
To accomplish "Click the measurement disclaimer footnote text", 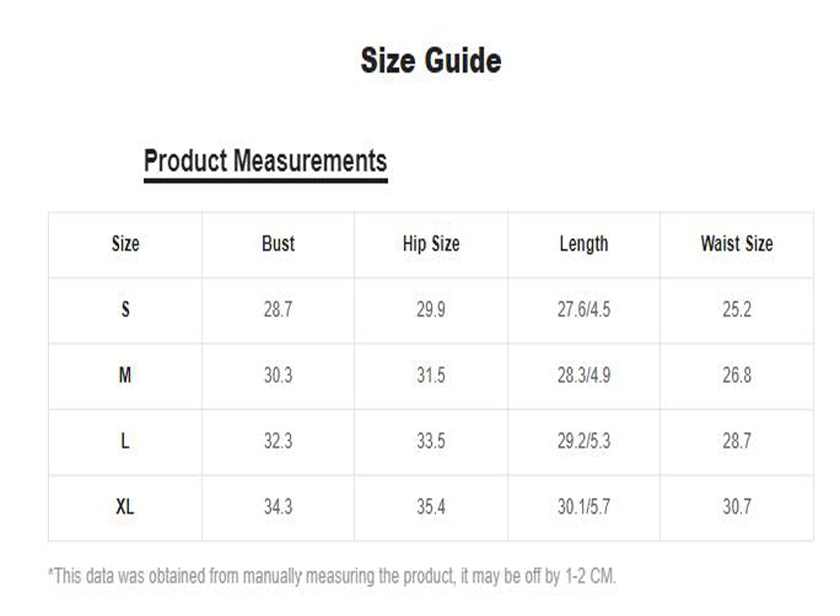I will tap(332, 576).
